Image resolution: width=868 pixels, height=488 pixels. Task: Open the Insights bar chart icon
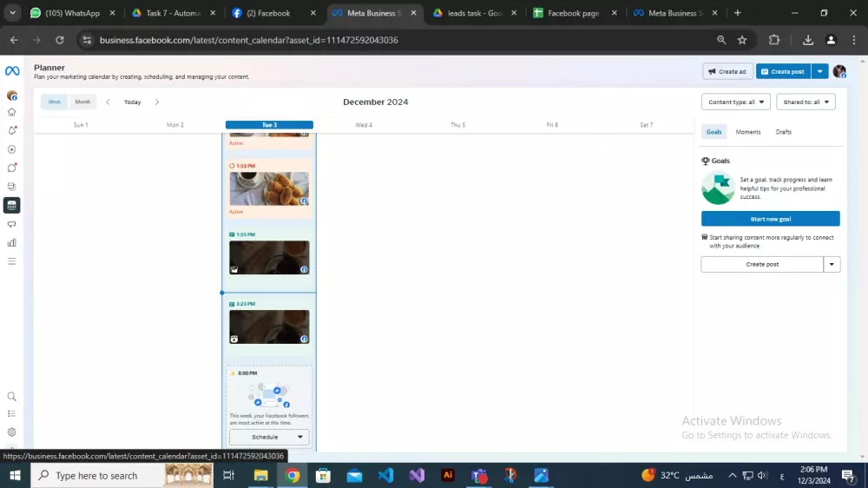pos(11,242)
